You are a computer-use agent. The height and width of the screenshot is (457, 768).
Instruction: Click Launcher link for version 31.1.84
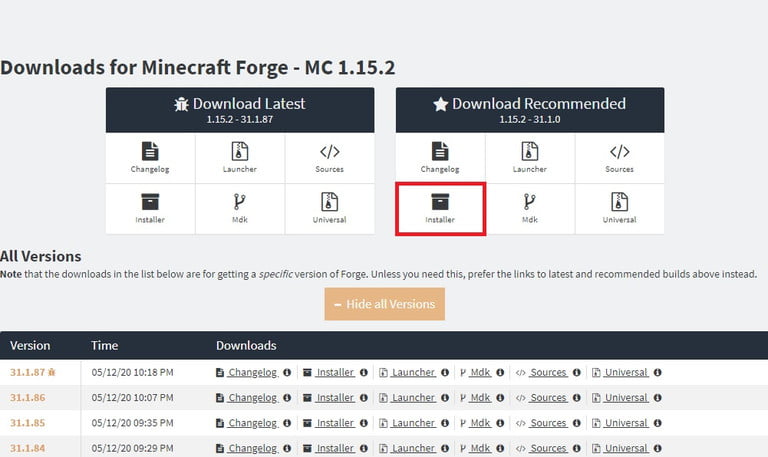pos(413,448)
